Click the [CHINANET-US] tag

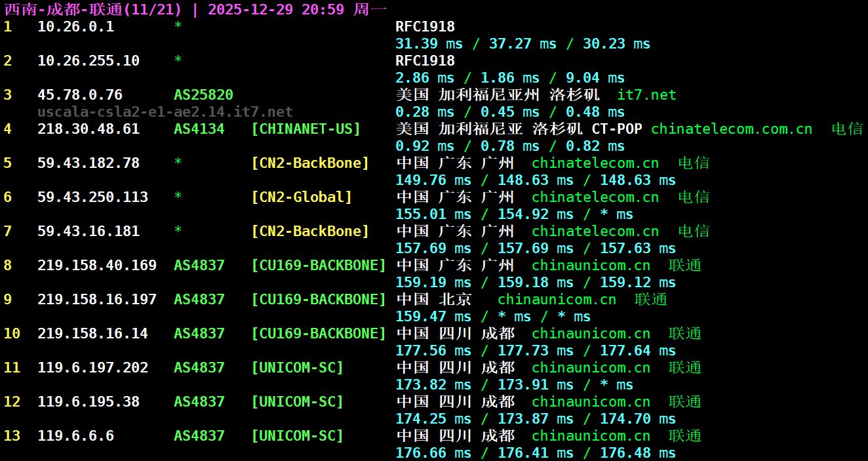306,129
